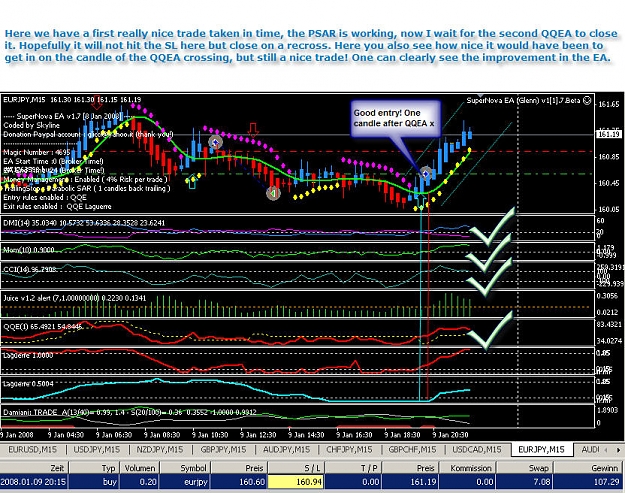Click the cyan buy arrow near 10:30
Screen dimensions: 625x493
click(192, 181)
